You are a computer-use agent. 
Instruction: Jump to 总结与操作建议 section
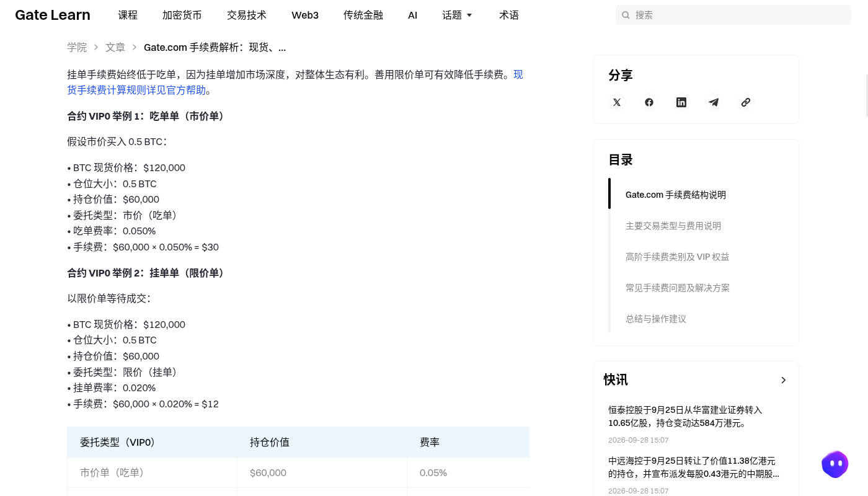(656, 319)
